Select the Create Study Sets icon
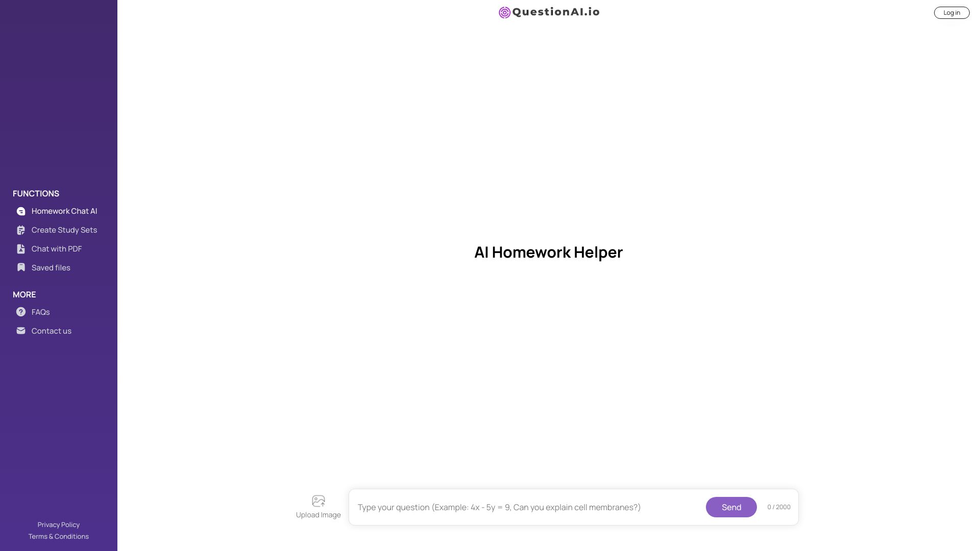This screenshot has height=551, width=980. [20, 230]
